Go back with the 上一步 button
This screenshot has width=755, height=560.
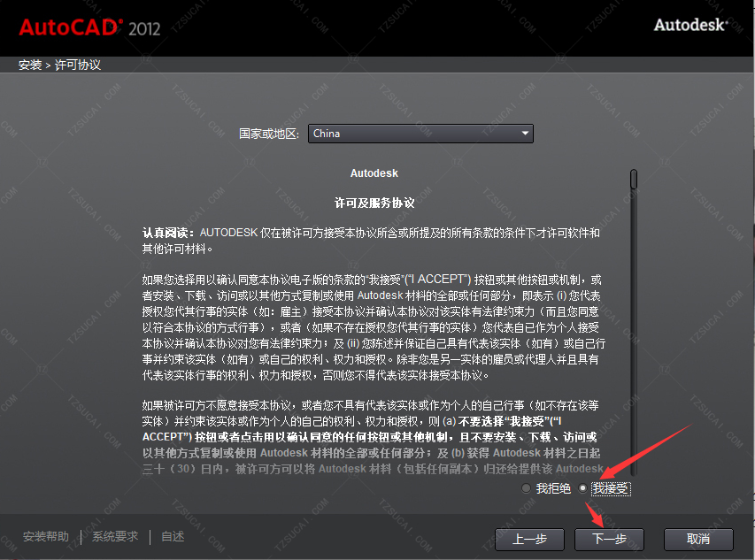click(529, 538)
